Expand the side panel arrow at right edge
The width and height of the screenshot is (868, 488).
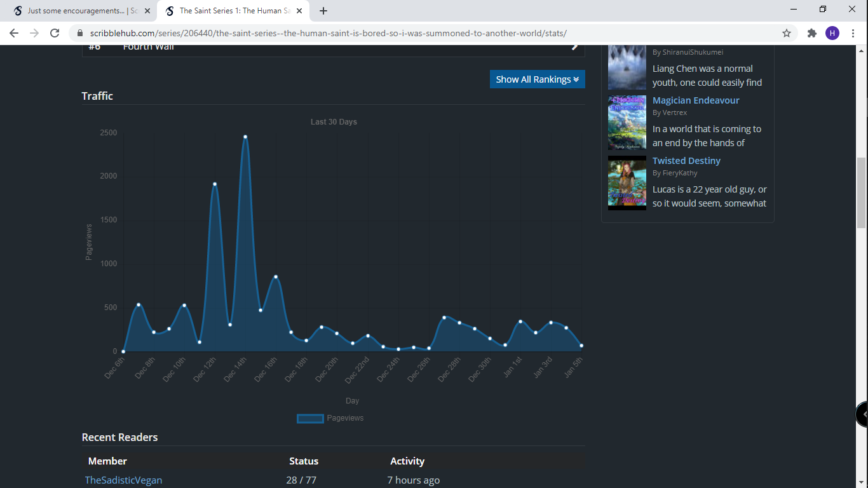pos(863,414)
